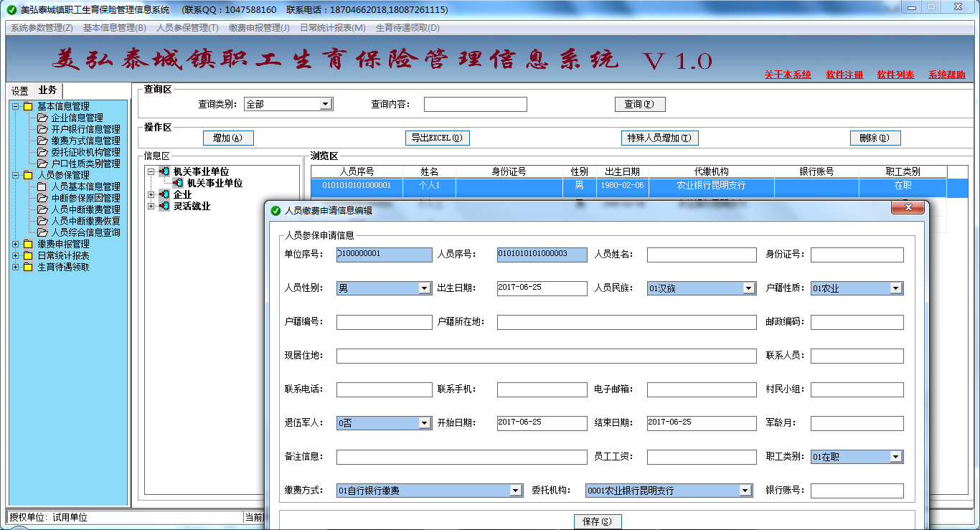Open the 人员参保管理(T) menu
This screenshot has height=530, width=980.
187,28
